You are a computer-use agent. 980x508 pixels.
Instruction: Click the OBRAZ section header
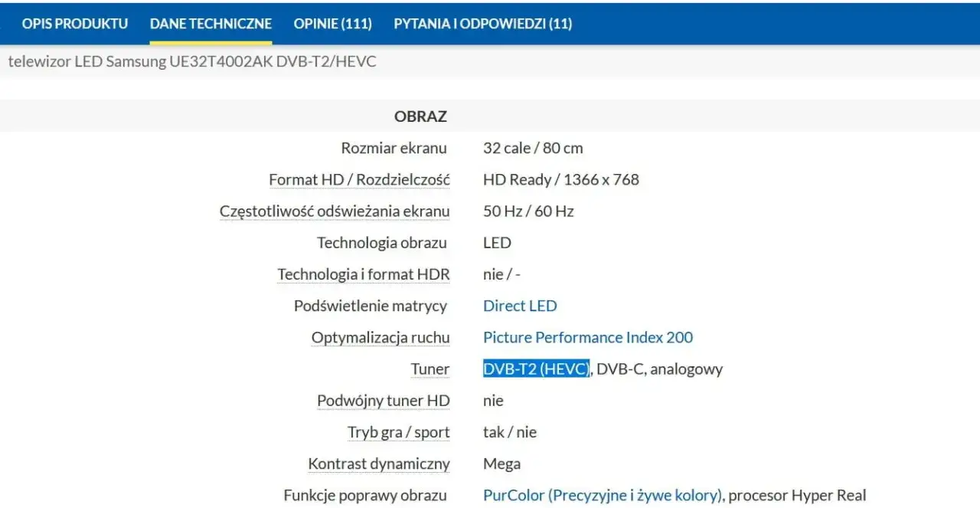(420, 116)
